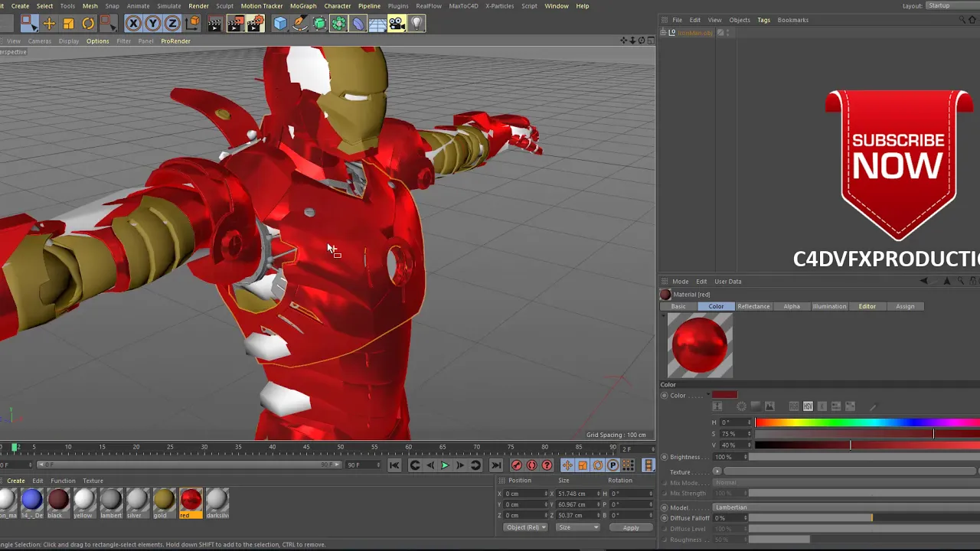
Task: Open the Subdivision Surface generator icon
Action: 319,24
